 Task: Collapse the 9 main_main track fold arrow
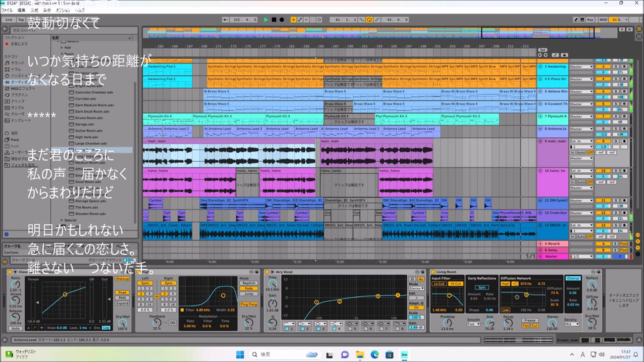point(541,141)
